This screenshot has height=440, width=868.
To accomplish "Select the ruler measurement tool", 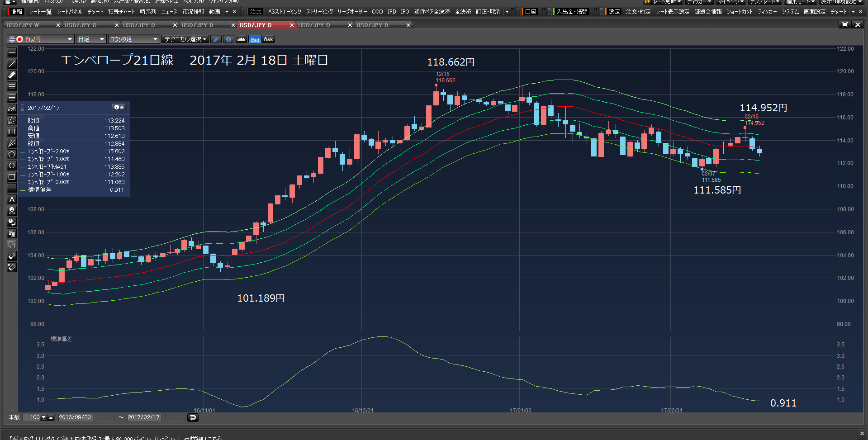I will click(12, 75).
